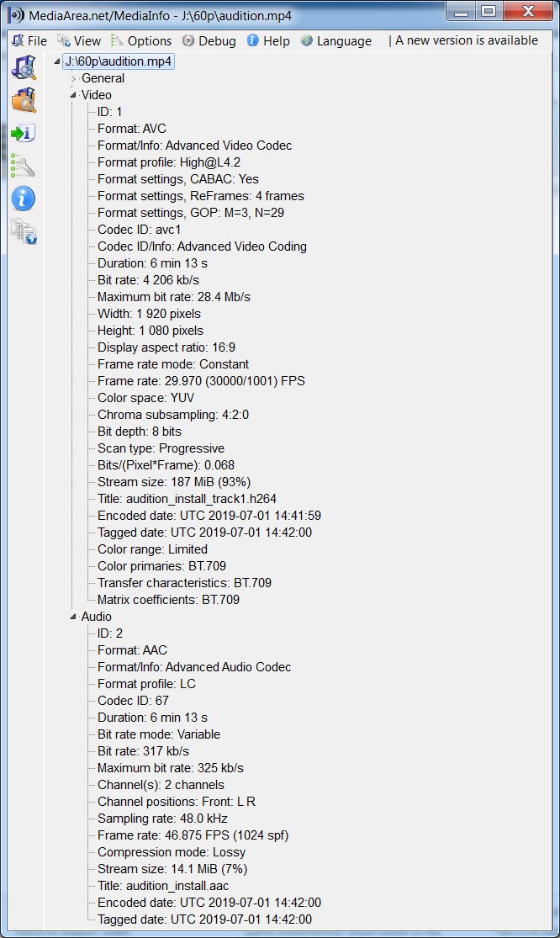Select 'Frame rate: 29.970 (30000/1001) FPS' row

tap(202, 380)
